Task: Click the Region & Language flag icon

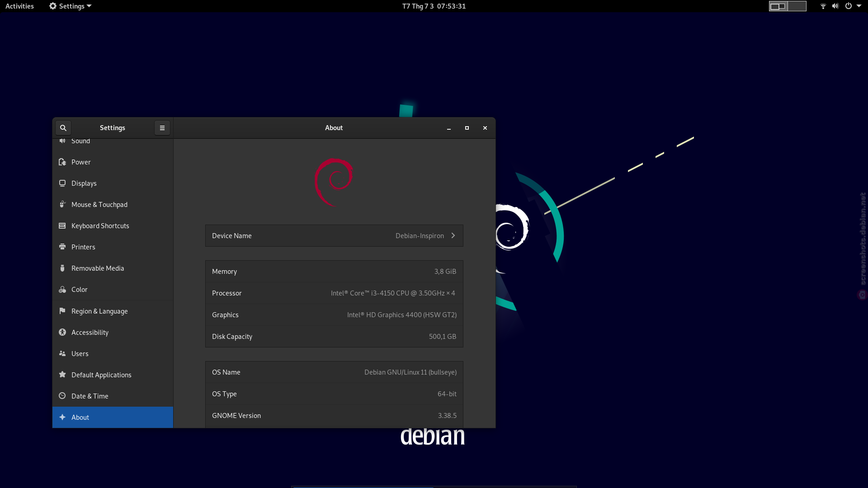Action: coord(62,311)
